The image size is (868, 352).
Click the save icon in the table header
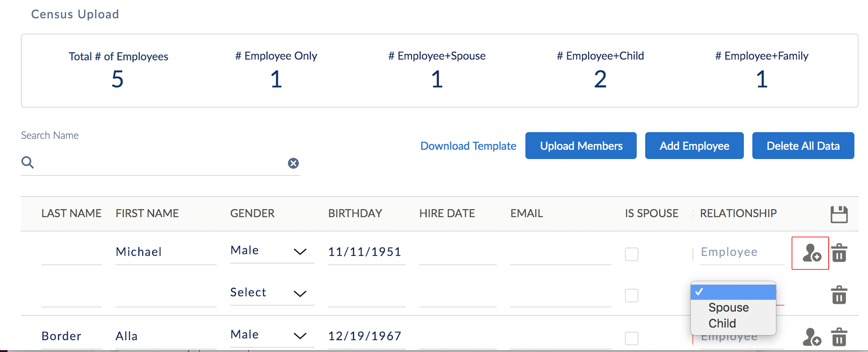[840, 213]
